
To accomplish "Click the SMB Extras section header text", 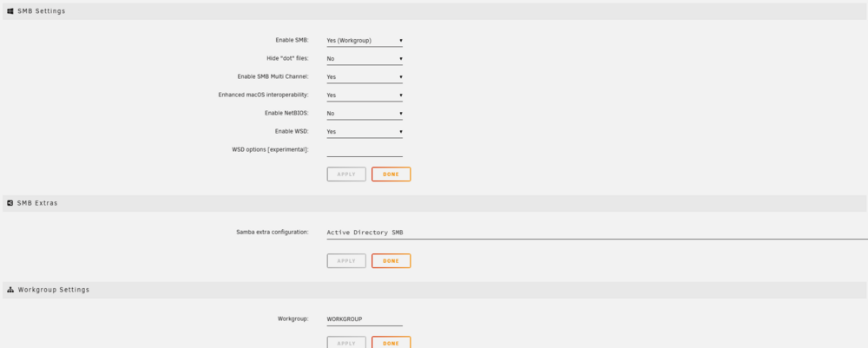I will (x=37, y=203).
